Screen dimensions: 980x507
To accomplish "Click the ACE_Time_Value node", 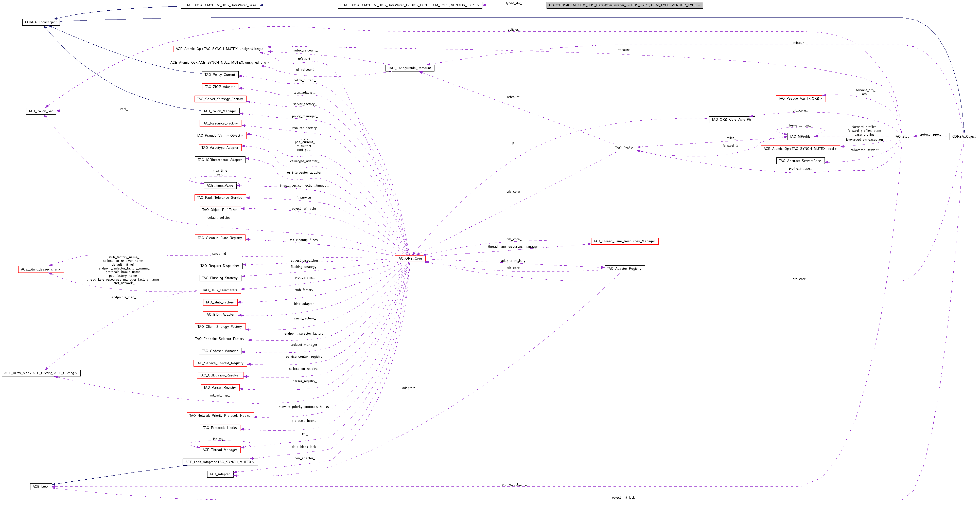I will [220, 185].
